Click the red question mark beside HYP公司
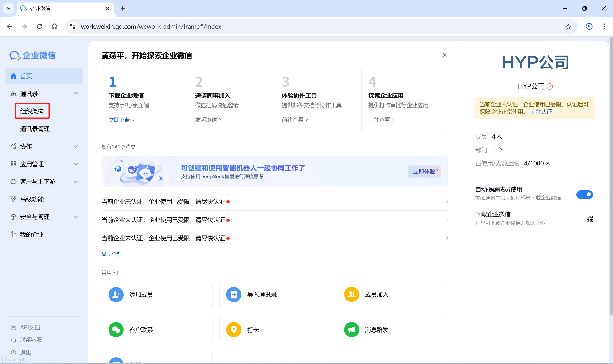 point(550,86)
